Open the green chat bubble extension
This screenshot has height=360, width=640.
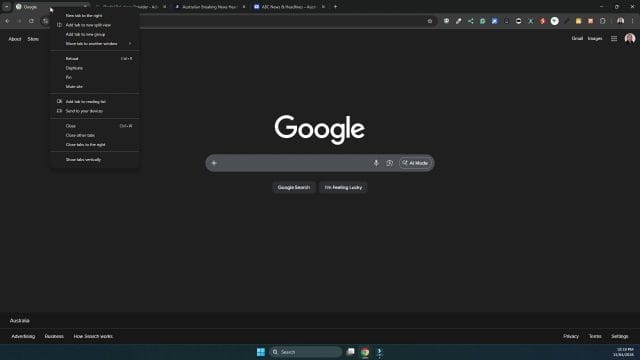tap(446, 21)
